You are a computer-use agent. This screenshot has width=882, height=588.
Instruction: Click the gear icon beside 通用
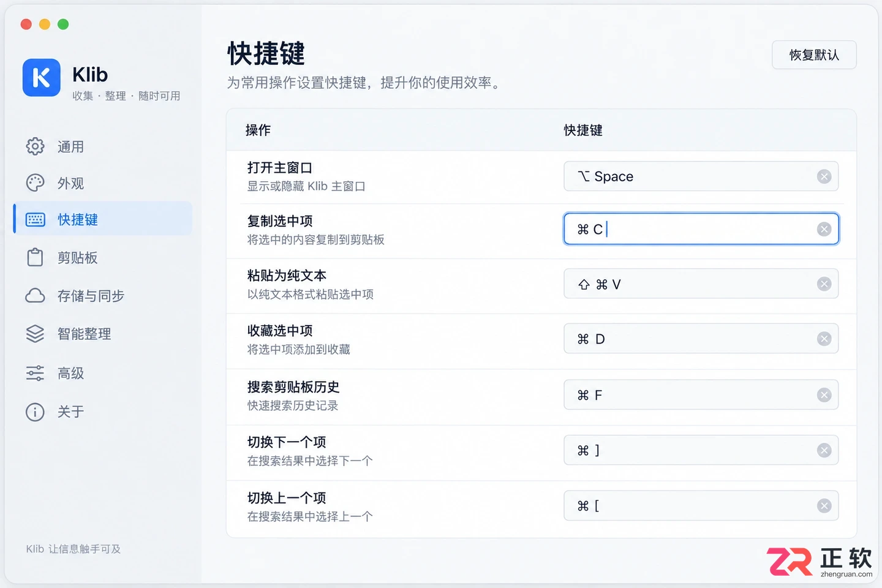[x=35, y=146]
